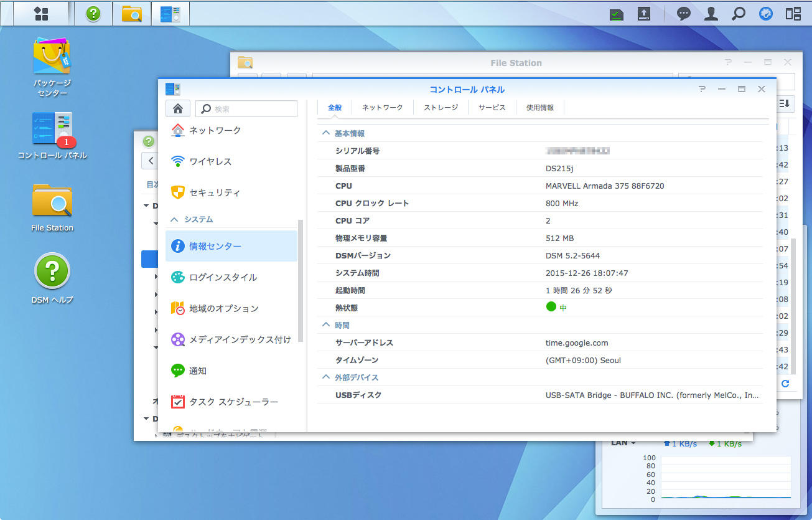This screenshot has width=812, height=520.
Task: Click the File Station sort order icon
Action: click(x=785, y=103)
